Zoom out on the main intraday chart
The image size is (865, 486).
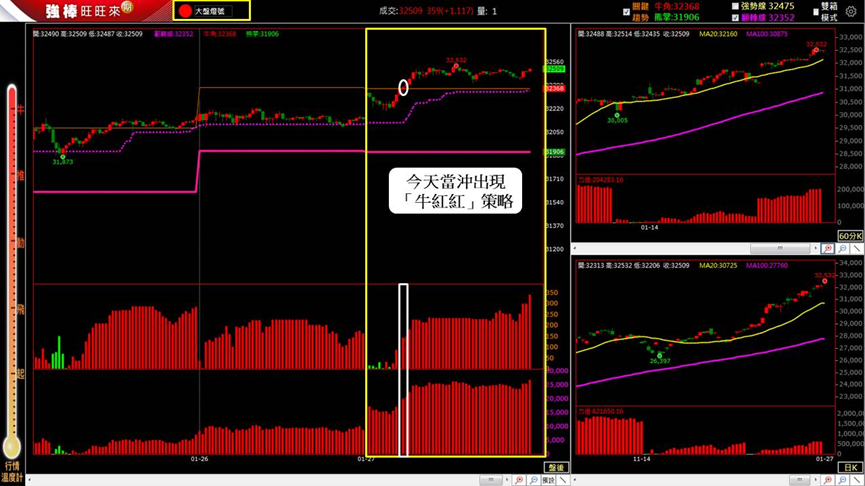coord(533,480)
